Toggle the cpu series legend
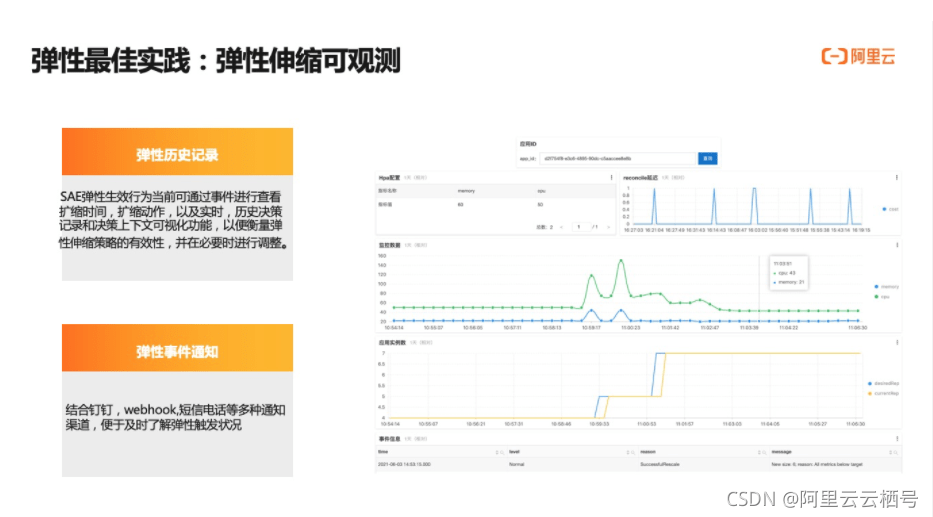933x517 pixels. [x=882, y=296]
